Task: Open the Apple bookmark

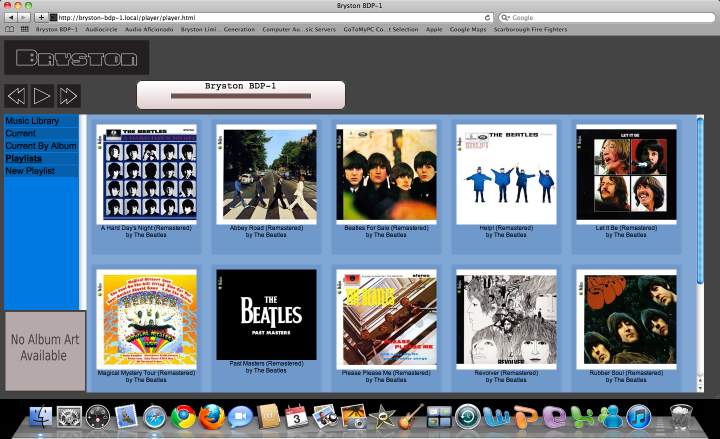Action: pyautogui.click(x=434, y=29)
